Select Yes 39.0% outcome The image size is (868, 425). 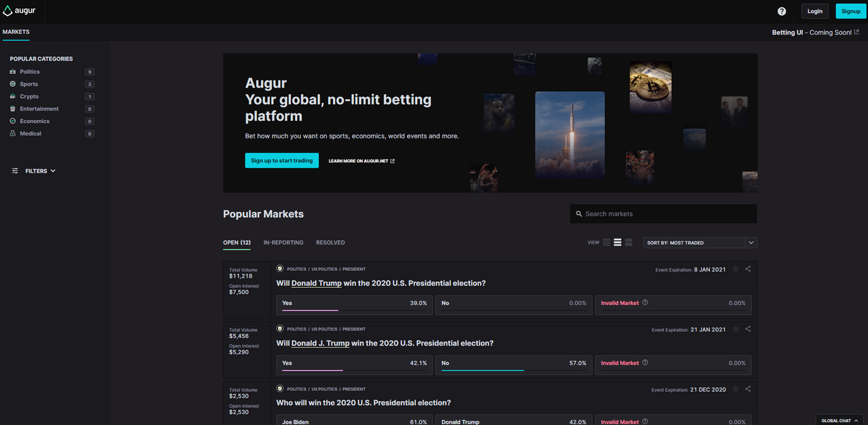pos(355,305)
